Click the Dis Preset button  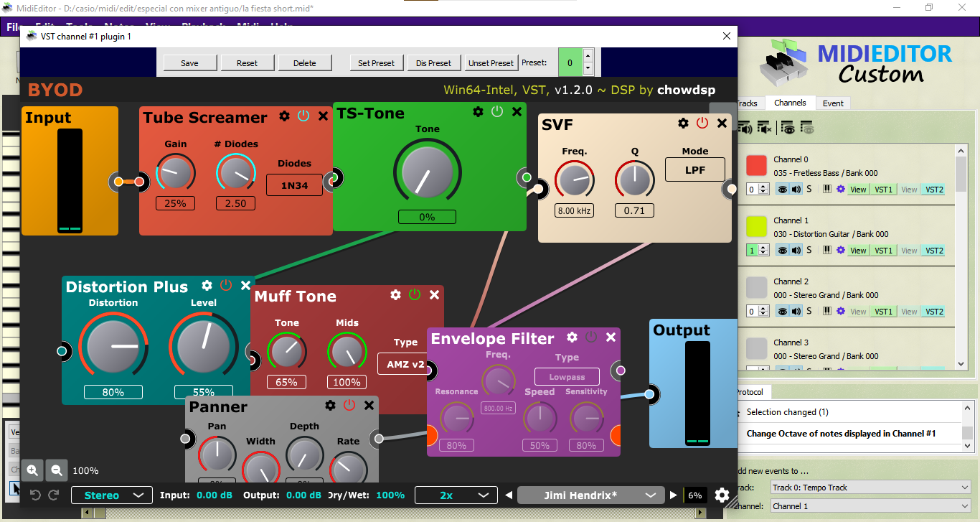click(433, 63)
